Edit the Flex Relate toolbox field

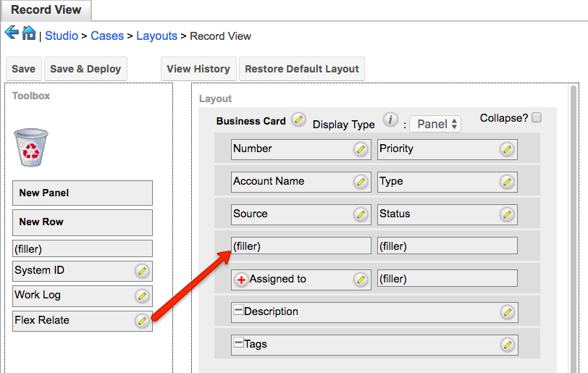(x=142, y=321)
